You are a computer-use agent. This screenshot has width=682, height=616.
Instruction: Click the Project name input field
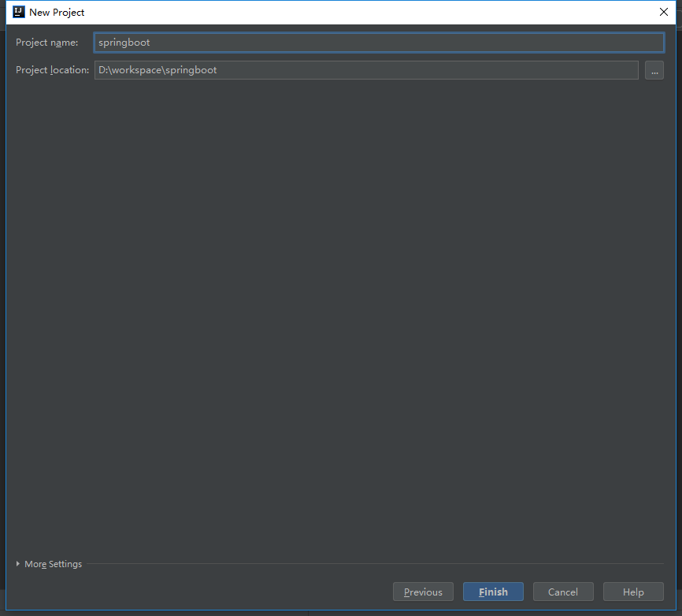(379, 43)
